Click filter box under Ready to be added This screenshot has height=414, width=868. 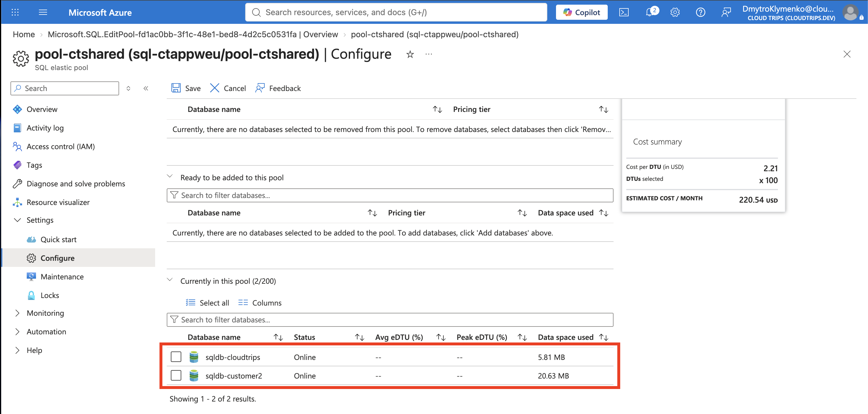pos(390,195)
